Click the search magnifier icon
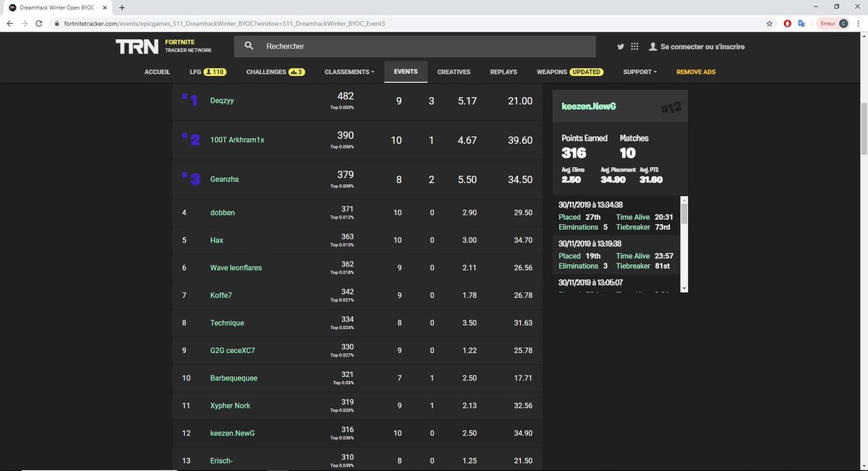Viewport: 868px width, 471px height. (249, 46)
